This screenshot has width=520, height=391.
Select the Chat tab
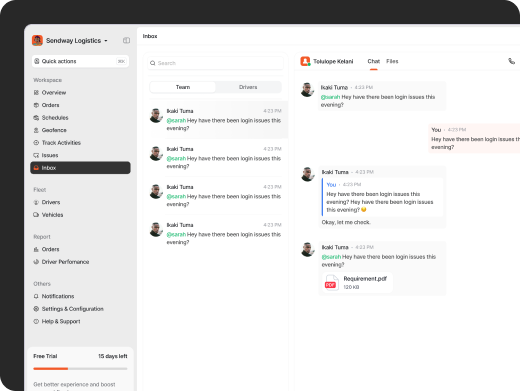pos(373,61)
